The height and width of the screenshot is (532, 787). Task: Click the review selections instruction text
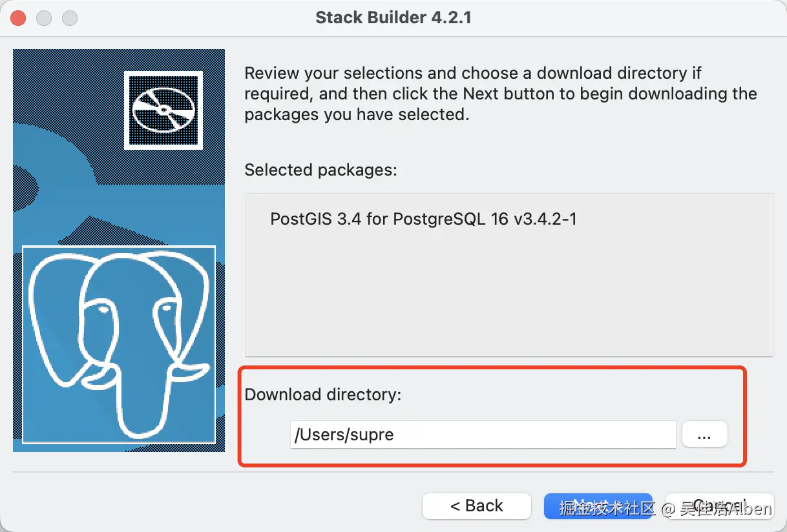(501, 94)
